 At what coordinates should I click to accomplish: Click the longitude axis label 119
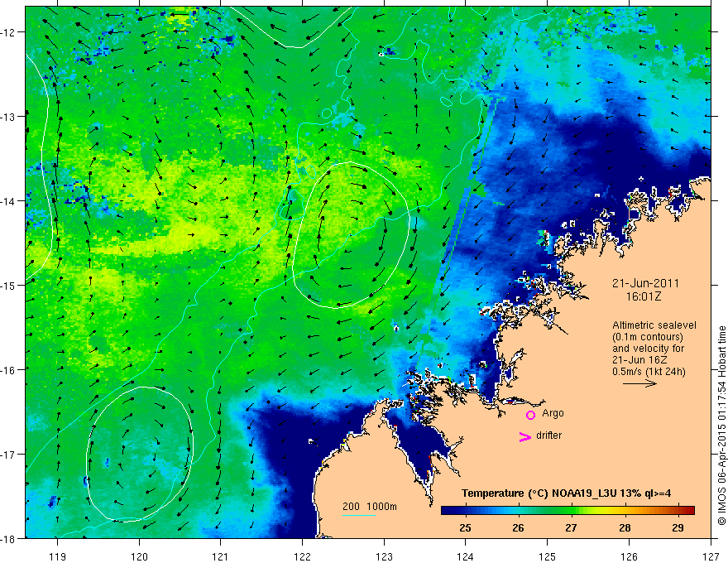point(58,556)
